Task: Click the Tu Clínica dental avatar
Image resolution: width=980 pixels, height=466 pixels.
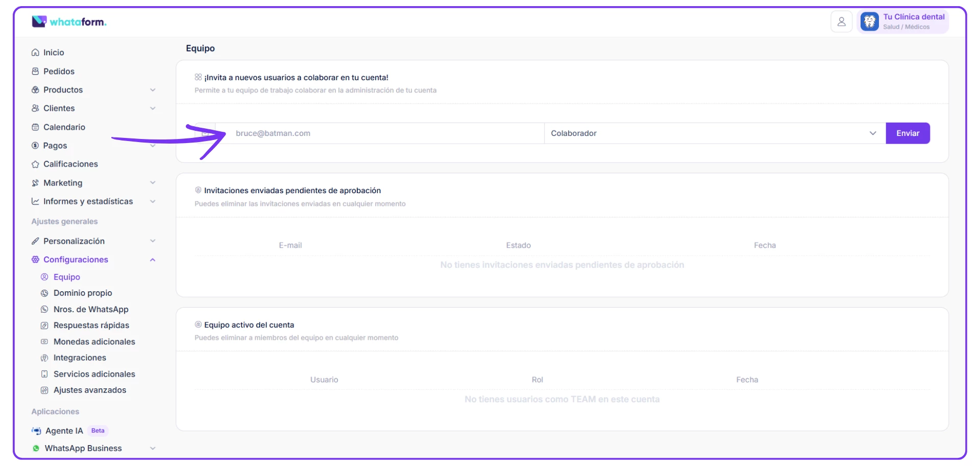Action: [x=869, y=21]
